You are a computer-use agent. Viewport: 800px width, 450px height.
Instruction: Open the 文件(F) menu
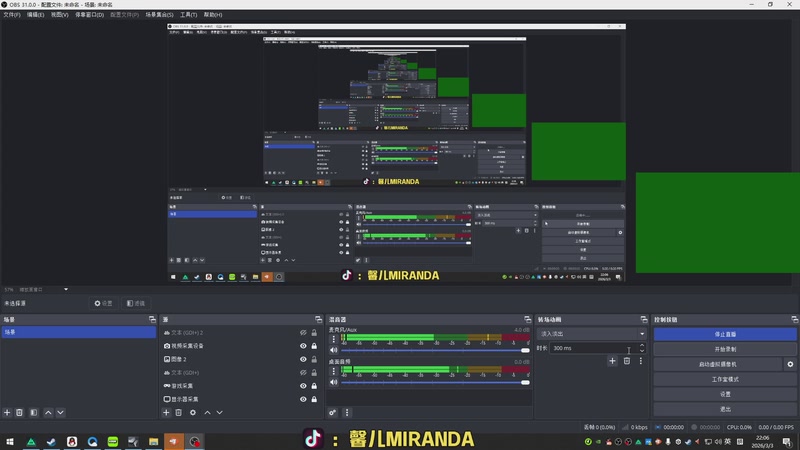click(x=12, y=15)
